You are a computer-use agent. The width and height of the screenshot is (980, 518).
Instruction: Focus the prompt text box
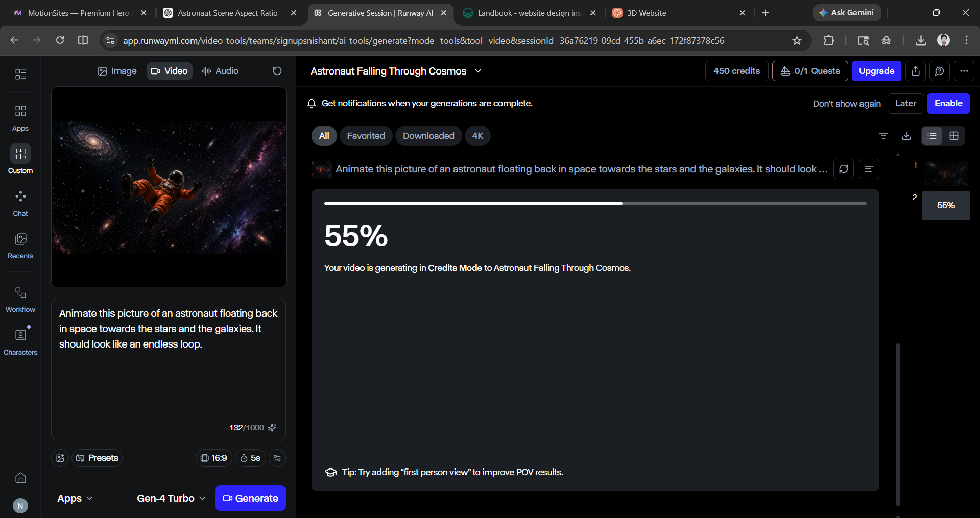[169, 369]
